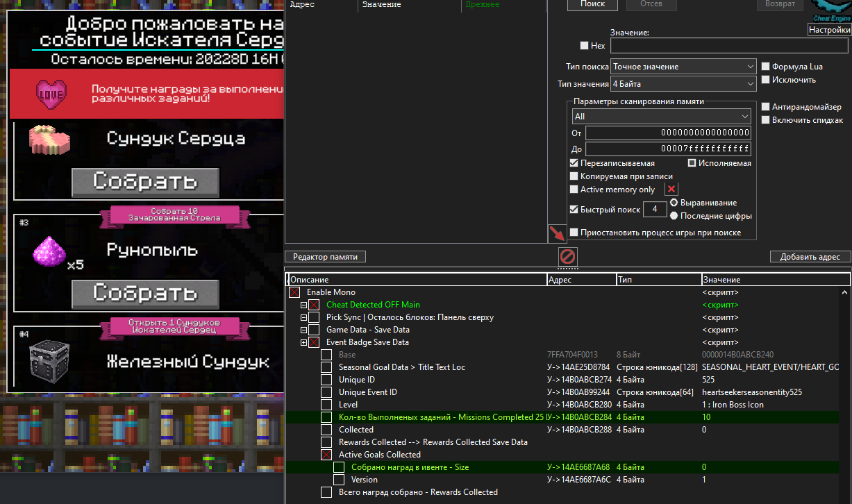Click the fast scan alignment field showing 4
The width and height of the screenshot is (852, 504).
(655, 209)
